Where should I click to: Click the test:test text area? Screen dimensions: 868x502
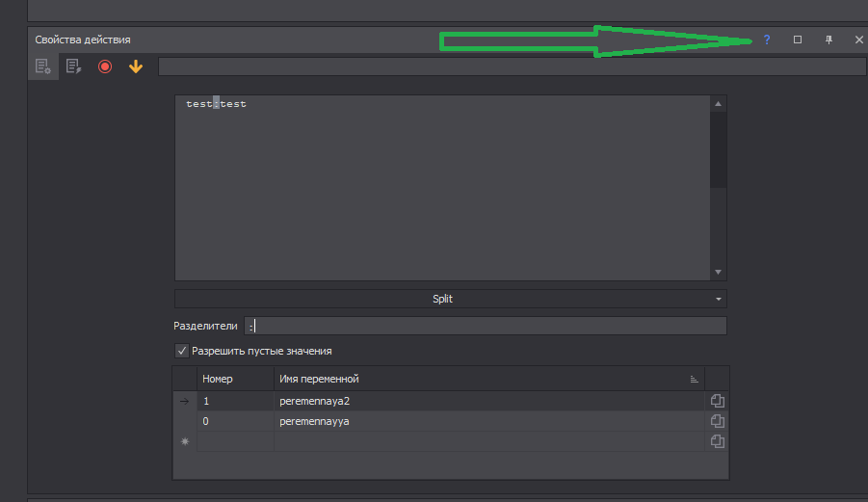[442, 188]
